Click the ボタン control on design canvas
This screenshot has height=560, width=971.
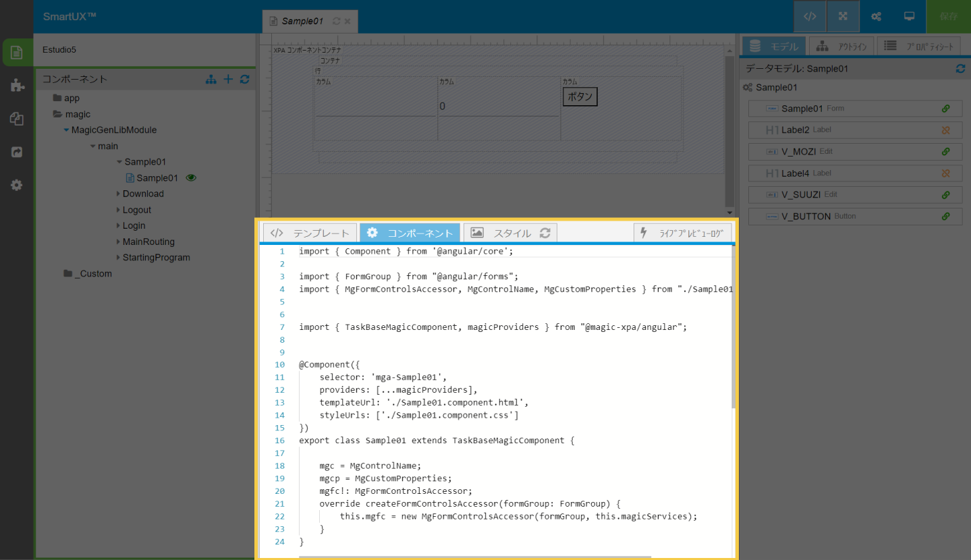580,96
